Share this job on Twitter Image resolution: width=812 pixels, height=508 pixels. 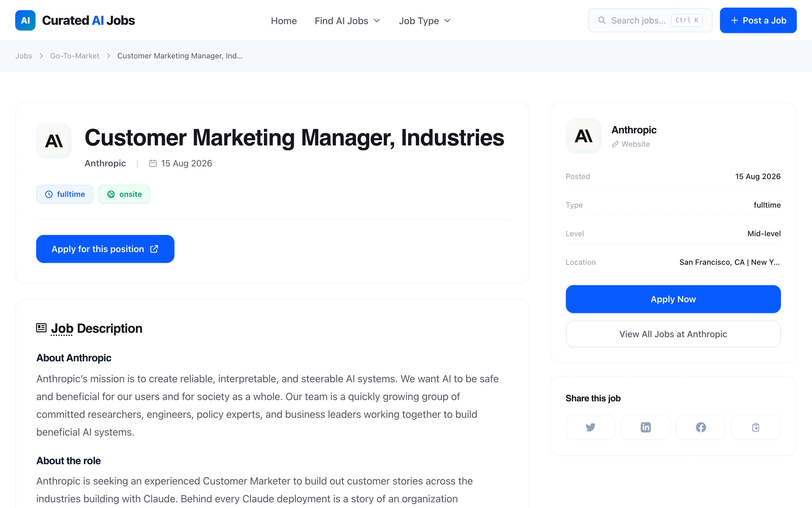click(590, 427)
